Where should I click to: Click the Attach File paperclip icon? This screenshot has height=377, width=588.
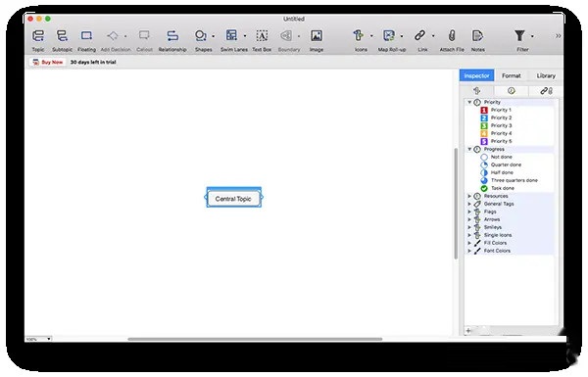tap(452, 36)
